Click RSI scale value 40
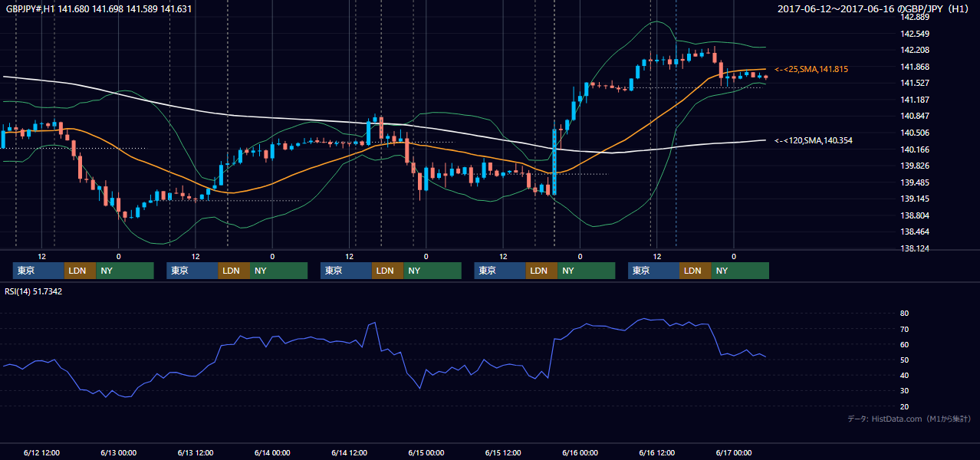This screenshot has height=460, width=980. pos(905,375)
